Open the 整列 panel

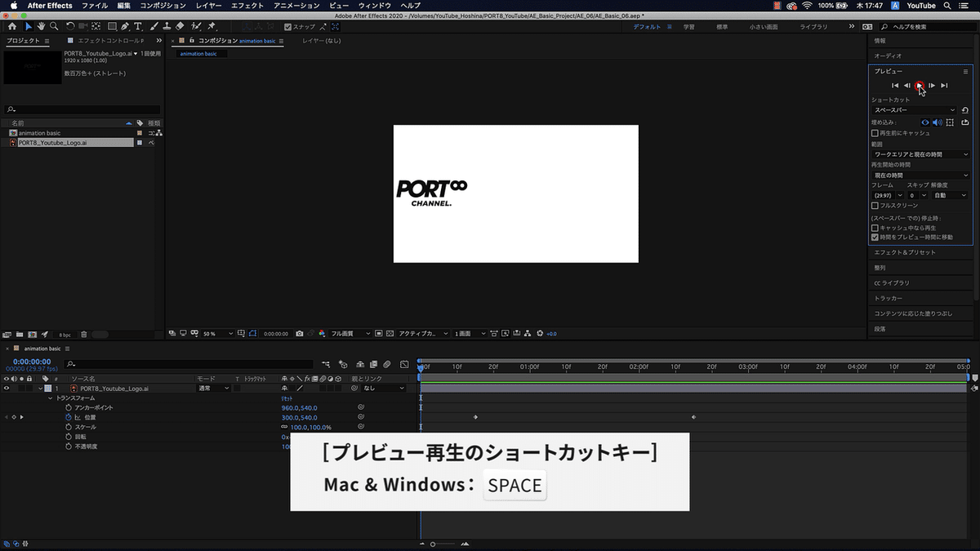pyautogui.click(x=880, y=267)
